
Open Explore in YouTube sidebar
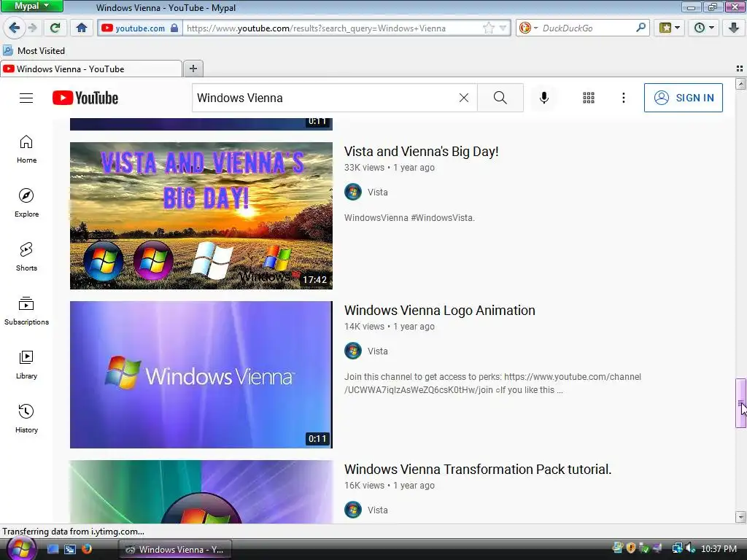26,203
